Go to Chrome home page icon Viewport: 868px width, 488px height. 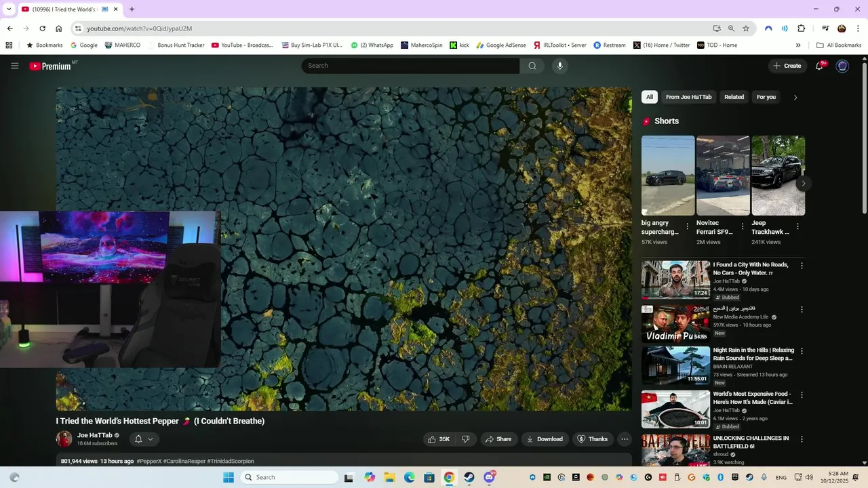(x=59, y=28)
